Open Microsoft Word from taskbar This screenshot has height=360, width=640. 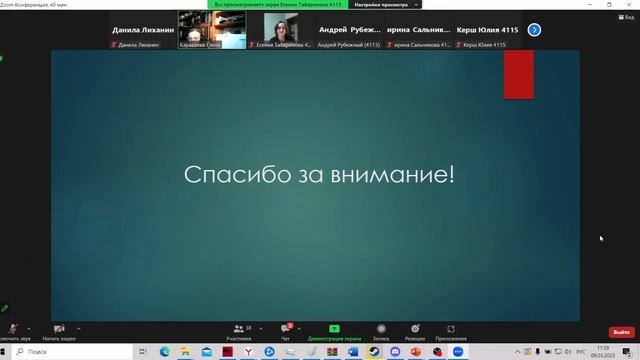coord(353,351)
